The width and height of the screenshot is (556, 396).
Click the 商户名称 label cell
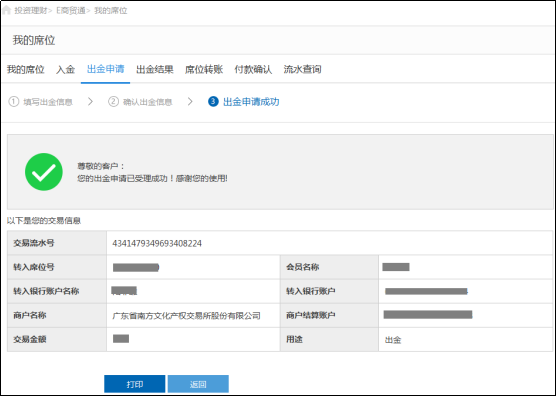(x=57, y=315)
